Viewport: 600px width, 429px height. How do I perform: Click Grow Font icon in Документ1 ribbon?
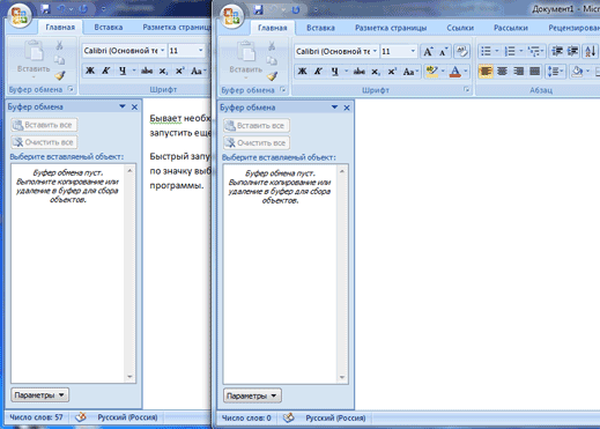tap(429, 51)
